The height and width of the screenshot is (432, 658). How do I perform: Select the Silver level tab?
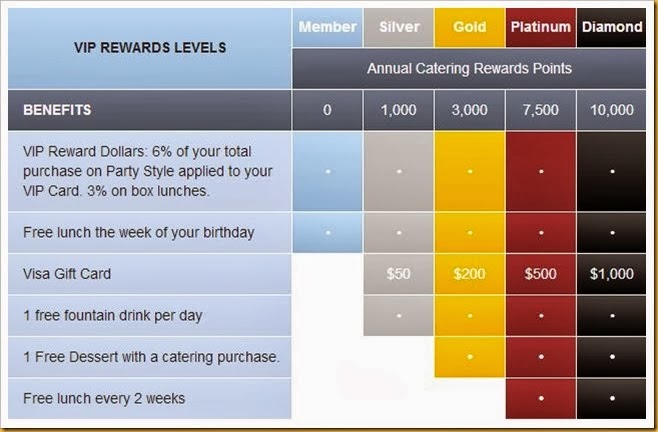(399, 27)
